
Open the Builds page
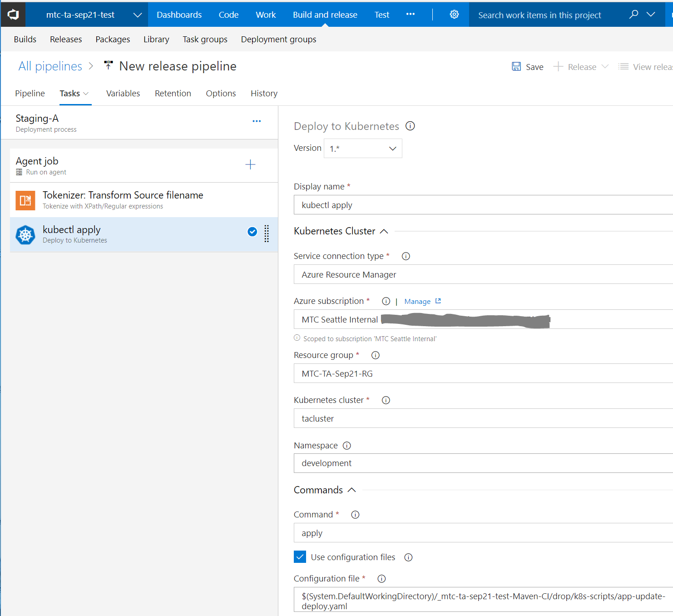25,40
